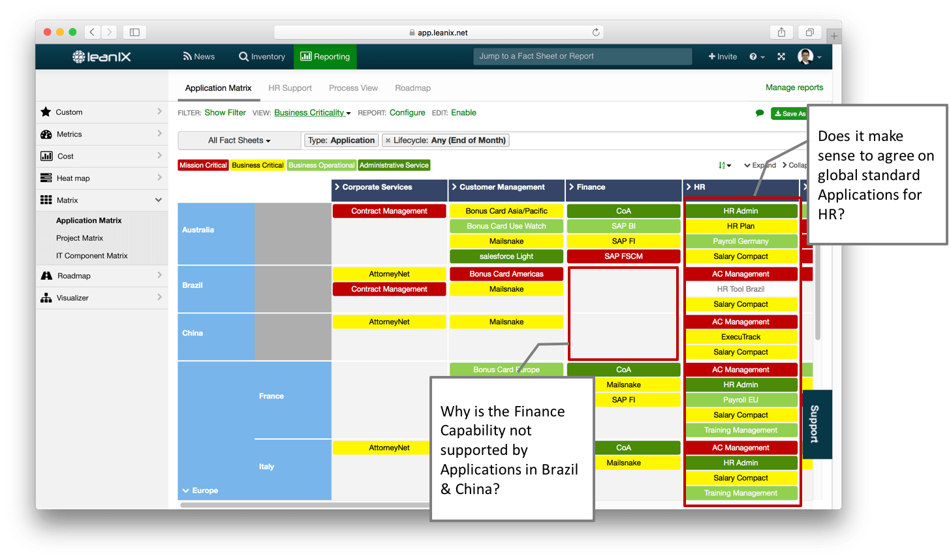Toggle the Mission Critical legend filter
The width and height of the screenshot is (949, 560).
point(202,165)
